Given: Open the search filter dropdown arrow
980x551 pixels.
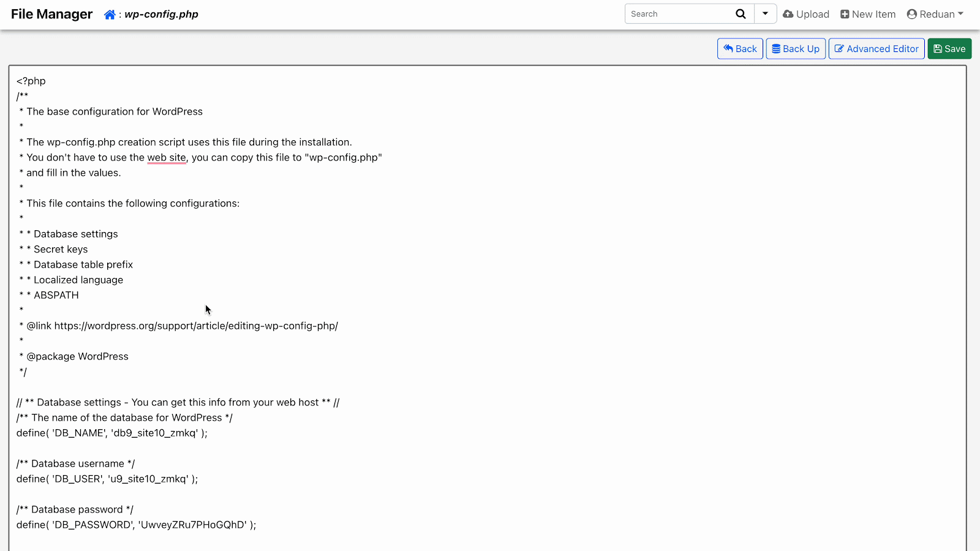Looking at the screenshot, I should pyautogui.click(x=766, y=13).
